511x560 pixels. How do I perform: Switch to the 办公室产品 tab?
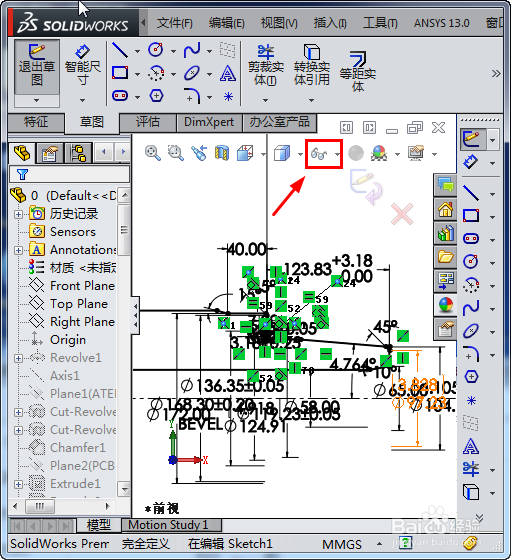tap(279, 122)
